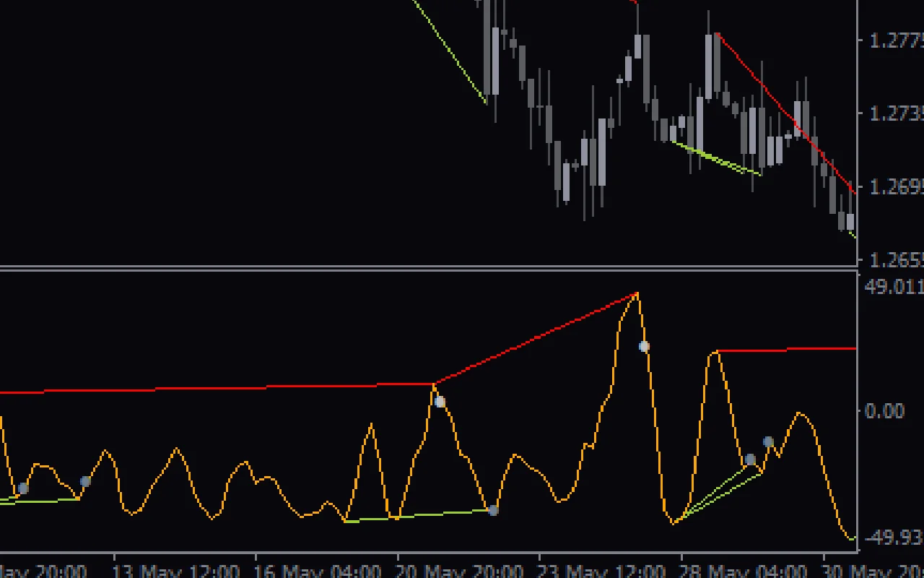Click the rightmost signal dot on the oscillator

768,441
